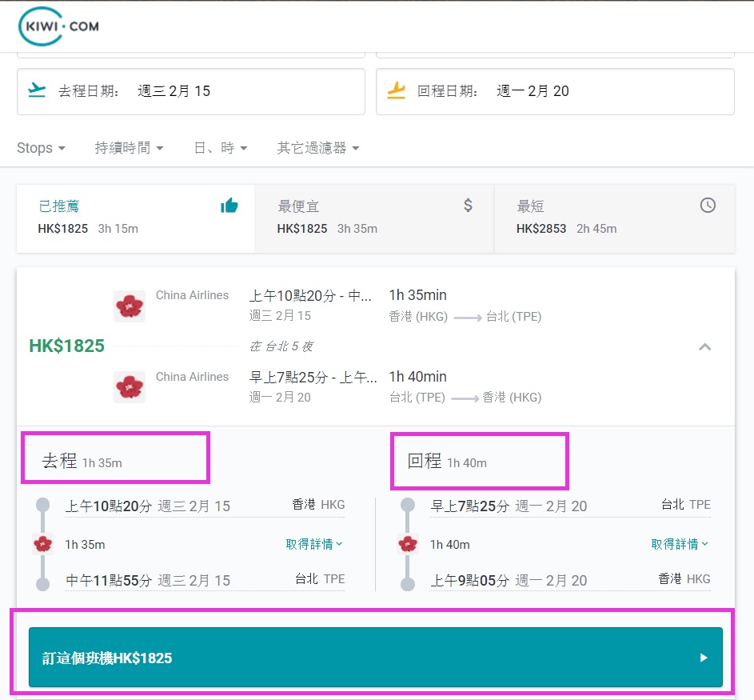This screenshot has width=754, height=700.
Task: Click the thumbs-up icon on recommended tab
Action: coord(229,206)
